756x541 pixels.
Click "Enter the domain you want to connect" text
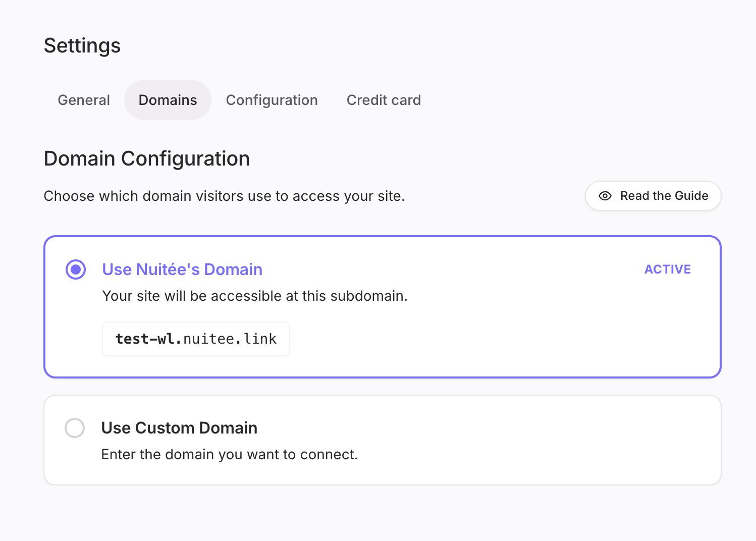point(229,455)
